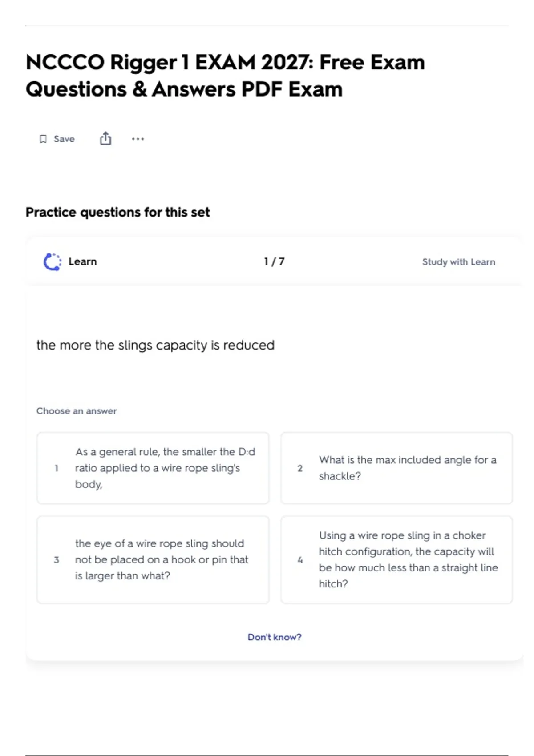Select the choker hitch configuration answer

point(408,559)
